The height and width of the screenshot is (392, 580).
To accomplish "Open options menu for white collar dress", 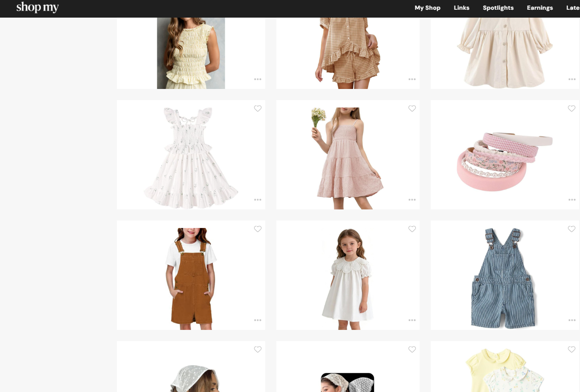I will [412, 320].
